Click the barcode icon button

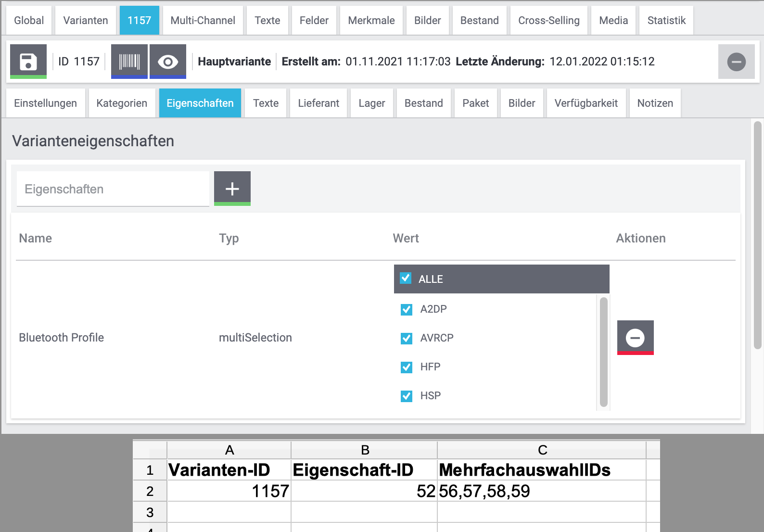point(129,62)
